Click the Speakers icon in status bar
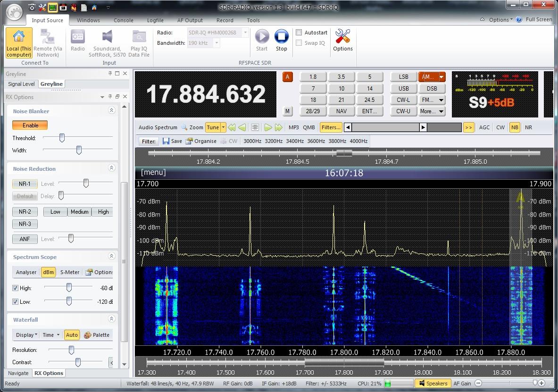The width and height of the screenshot is (558, 392). click(422, 384)
